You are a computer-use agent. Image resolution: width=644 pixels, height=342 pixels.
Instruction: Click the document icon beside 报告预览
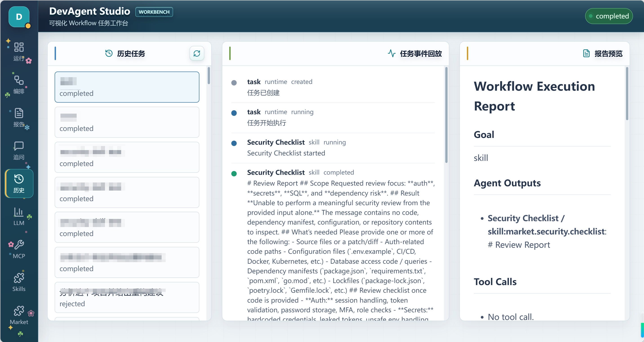click(x=586, y=53)
